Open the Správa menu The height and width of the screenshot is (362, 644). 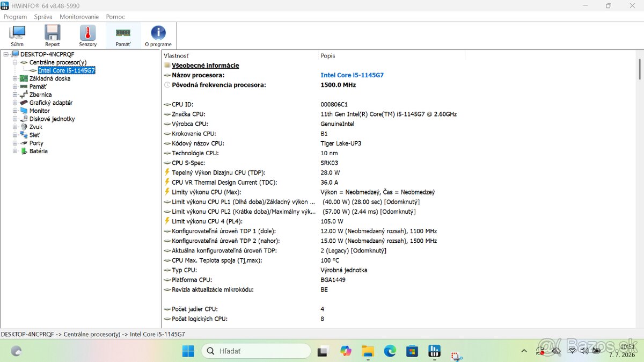click(43, 17)
